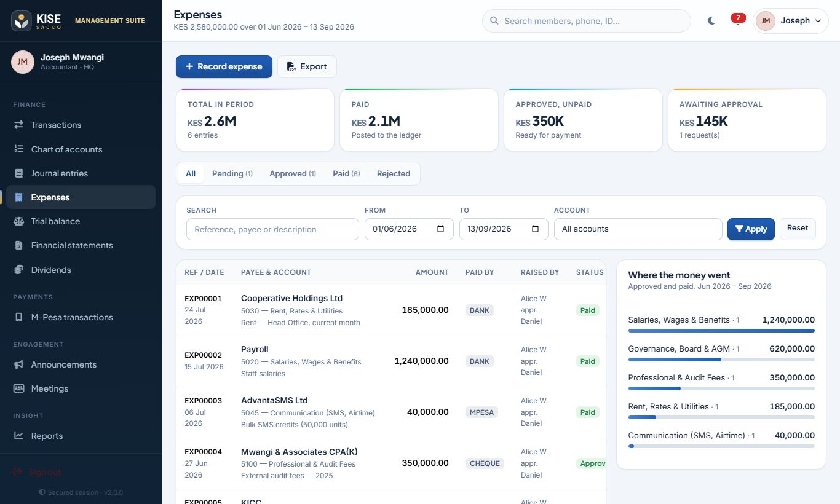The image size is (840, 504).
Task: Click Rent, Rates & Utilities breakdown row
Action: coord(721,411)
